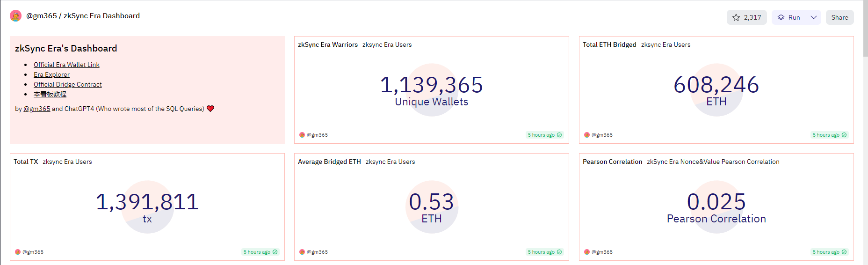The image size is (868, 265).
Task: Click @gm365 avatar under Total TX panel
Action: pyautogui.click(x=18, y=252)
